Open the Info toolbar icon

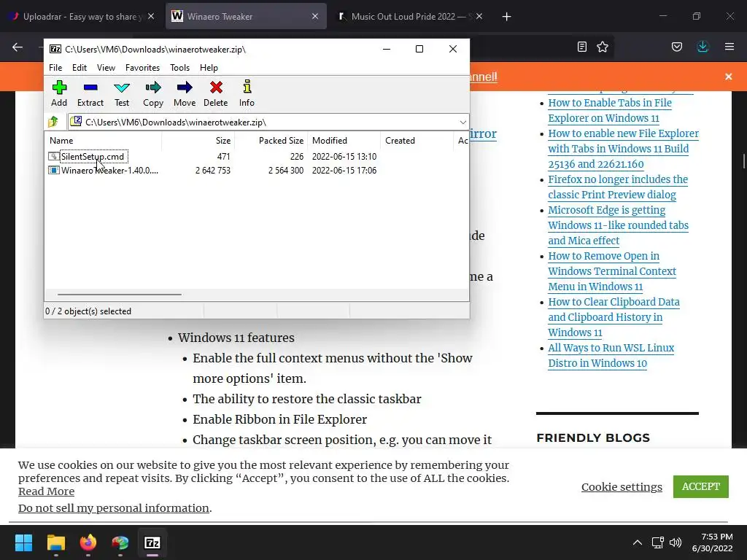[247, 94]
